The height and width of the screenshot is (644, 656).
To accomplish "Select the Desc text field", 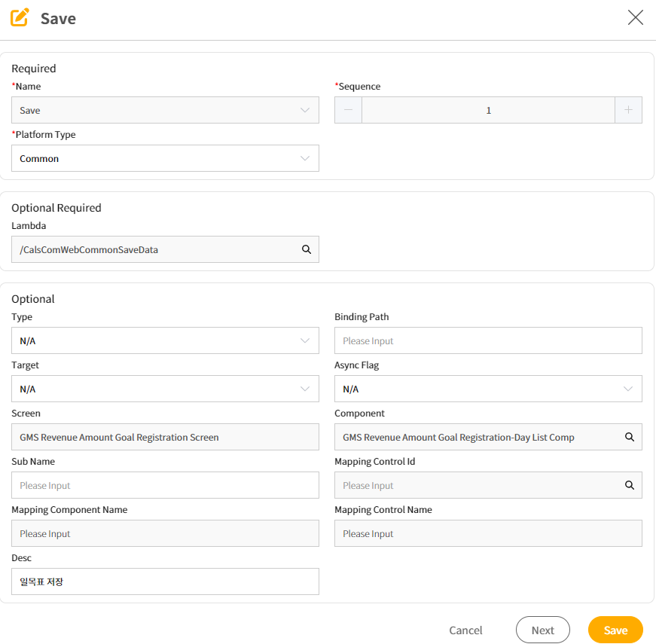I will 165,581.
